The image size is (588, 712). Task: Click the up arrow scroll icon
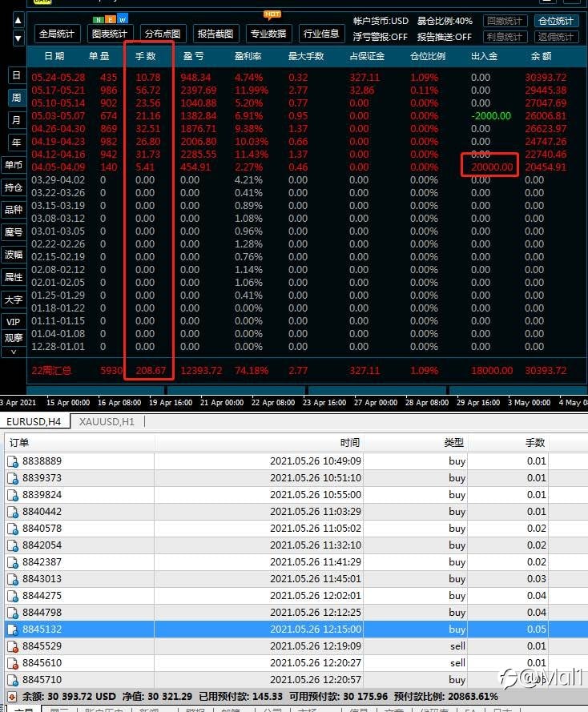(x=18, y=21)
